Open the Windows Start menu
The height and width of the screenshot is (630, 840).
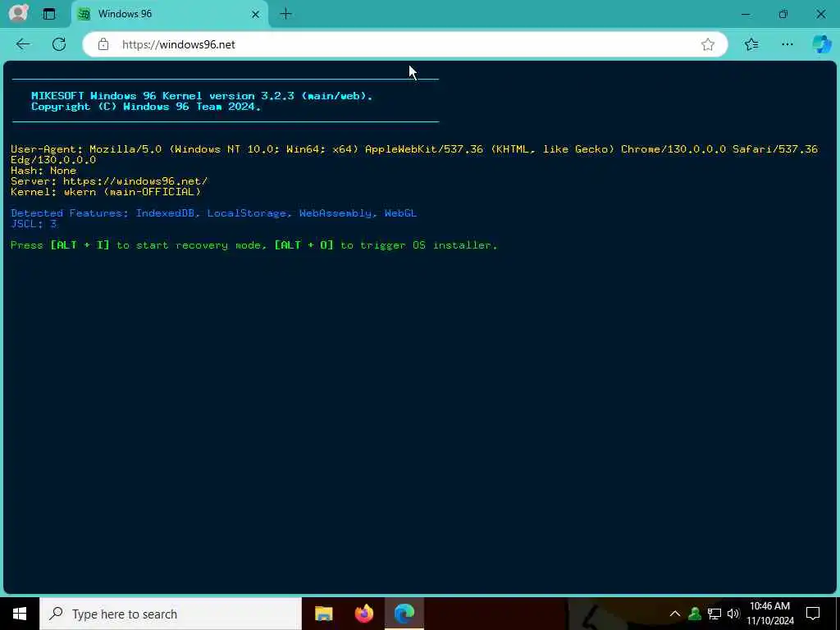tap(20, 614)
